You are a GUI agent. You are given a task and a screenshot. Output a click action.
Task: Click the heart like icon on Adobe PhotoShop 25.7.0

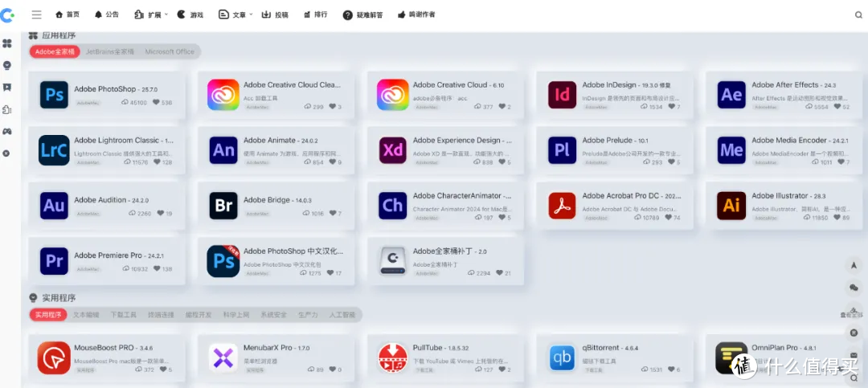(x=156, y=102)
